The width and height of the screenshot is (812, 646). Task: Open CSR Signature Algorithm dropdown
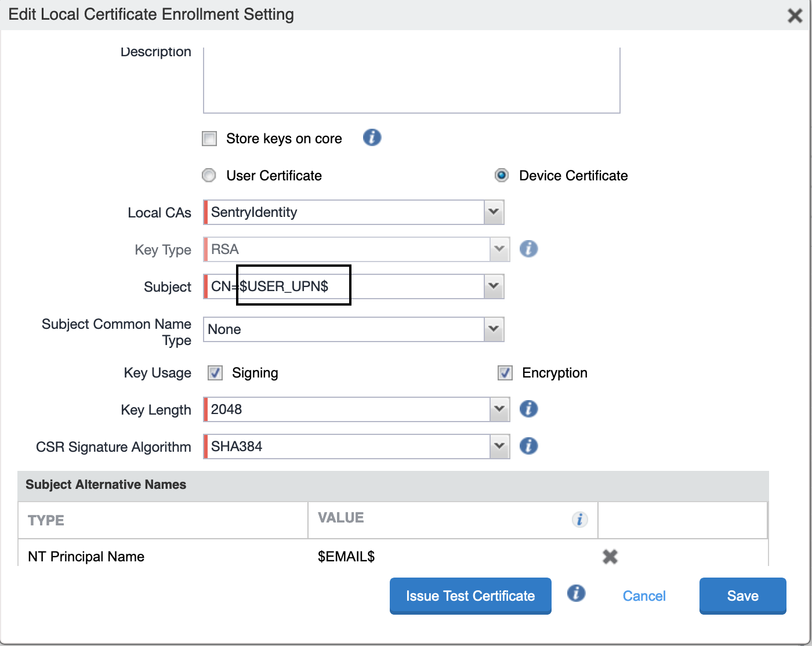click(x=499, y=447)
